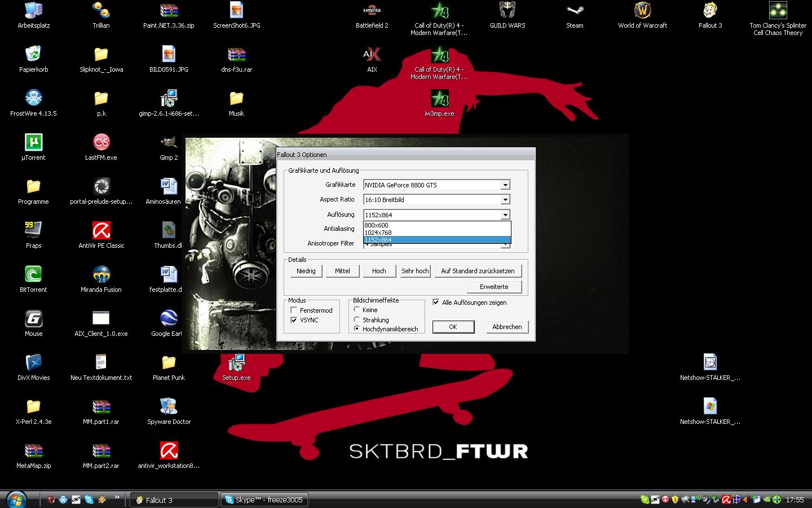Screen dimensions: 812x508
Task: Select Neu Textdokument.txt file
Action: pos(101,367)
